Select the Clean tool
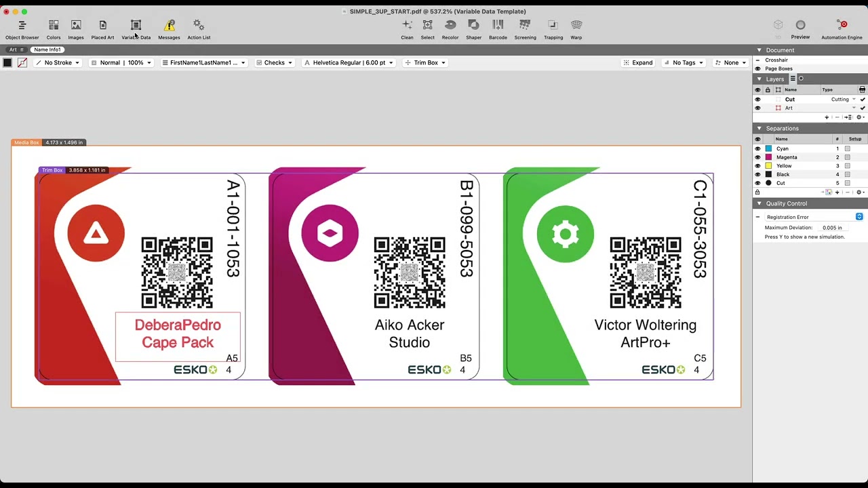 tap(407, 28)
